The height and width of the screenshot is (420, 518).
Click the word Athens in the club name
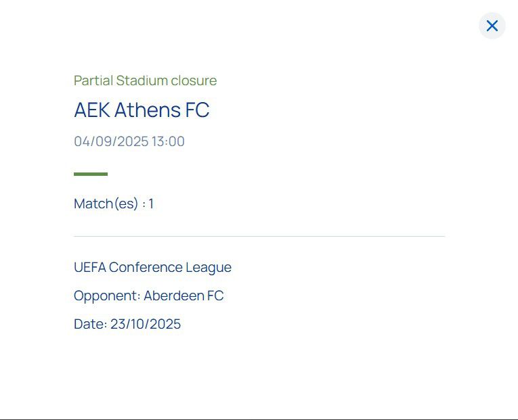148,110
